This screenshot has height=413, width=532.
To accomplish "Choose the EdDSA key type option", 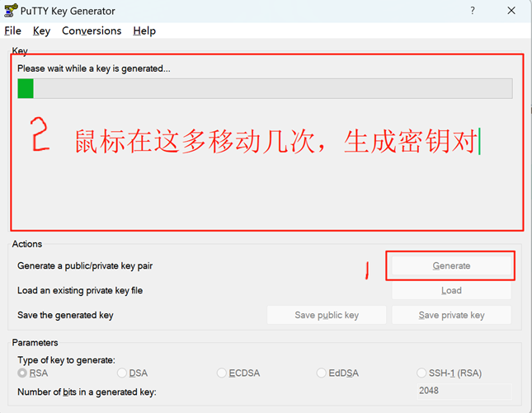I will pyautogui.click(x=322, y=373).
